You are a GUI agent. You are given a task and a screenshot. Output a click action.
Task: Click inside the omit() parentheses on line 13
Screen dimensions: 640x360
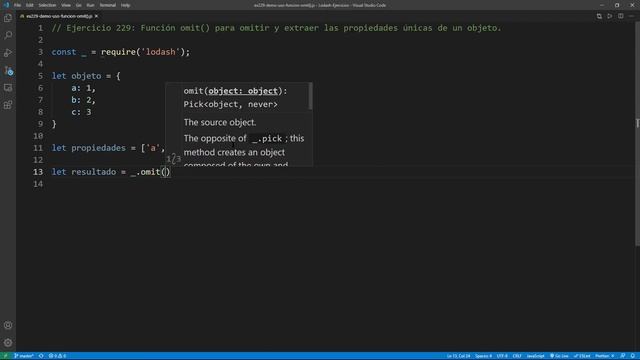(x=165, y=172)
